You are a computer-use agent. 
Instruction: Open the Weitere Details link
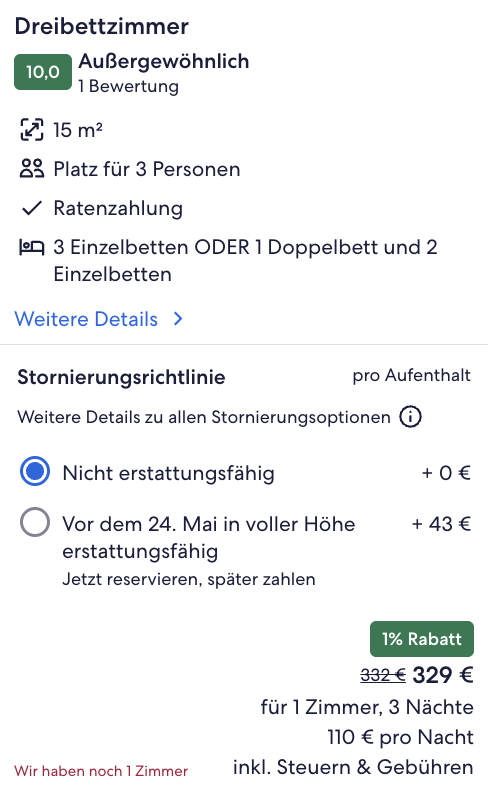(86, 319)
